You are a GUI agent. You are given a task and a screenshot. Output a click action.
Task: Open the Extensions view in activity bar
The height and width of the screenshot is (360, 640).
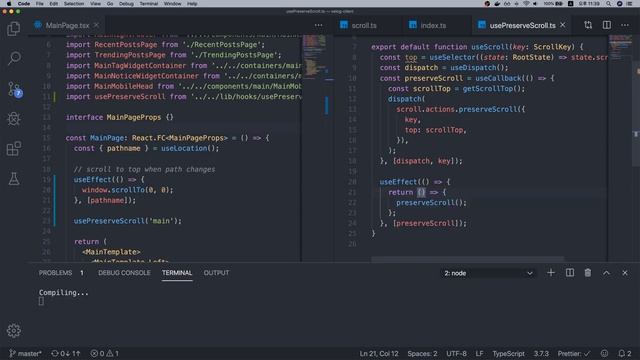14,149
